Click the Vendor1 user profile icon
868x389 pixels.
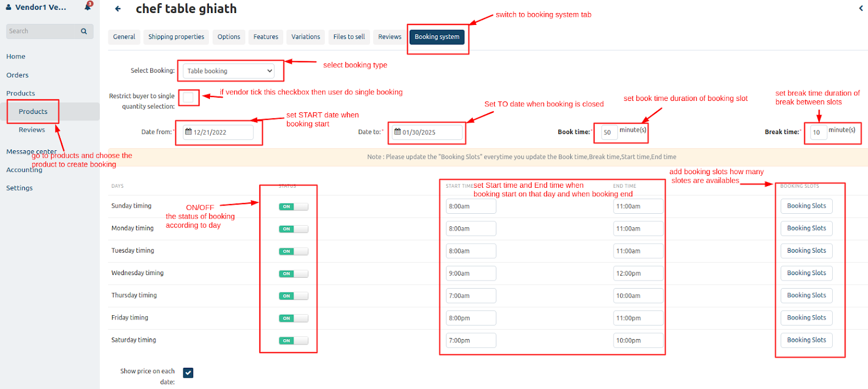pos(9,8)
